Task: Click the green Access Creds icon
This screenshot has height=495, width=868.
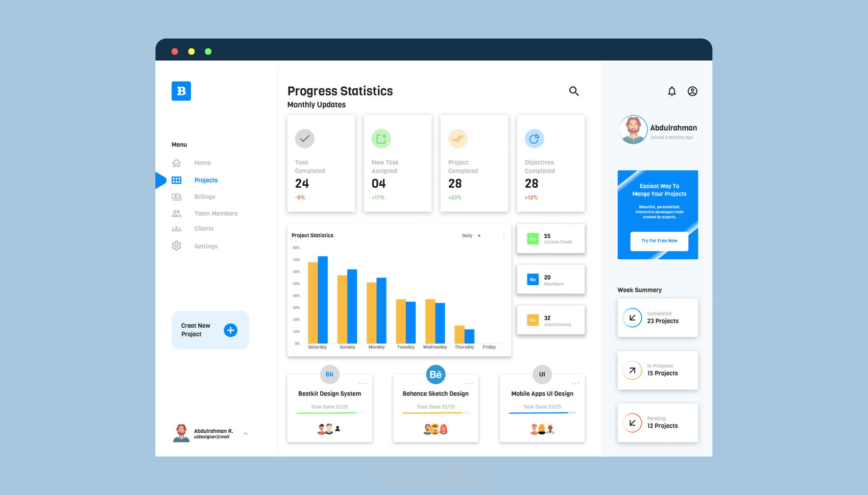Action: pyautogui.click(x=533, y=239)
